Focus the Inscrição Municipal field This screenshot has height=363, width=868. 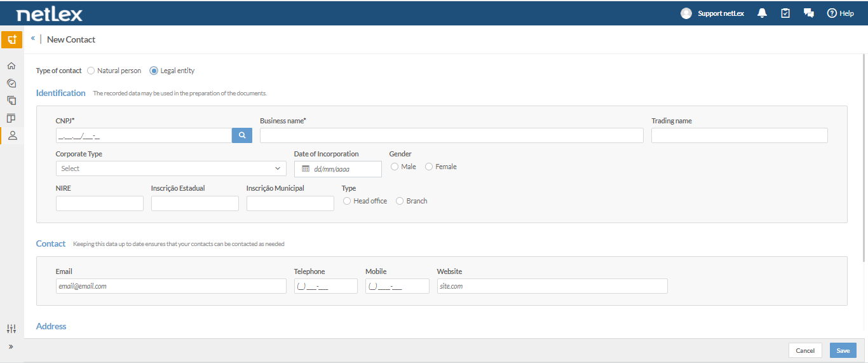(x=290, y=203)
